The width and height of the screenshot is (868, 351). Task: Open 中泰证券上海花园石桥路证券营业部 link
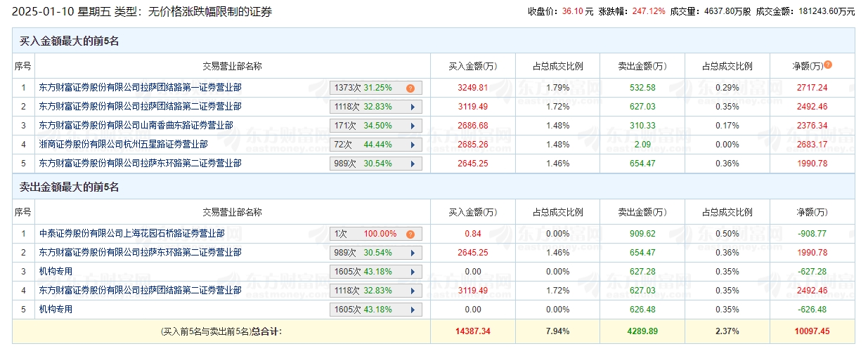pyautogui.click(x=131, y=234)
